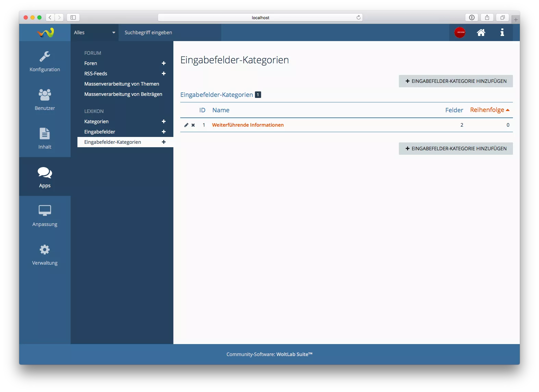Focus the Suchbegriff eingeben search field
Viewport: 539px width, 392px height.
(x=170, y=33)
